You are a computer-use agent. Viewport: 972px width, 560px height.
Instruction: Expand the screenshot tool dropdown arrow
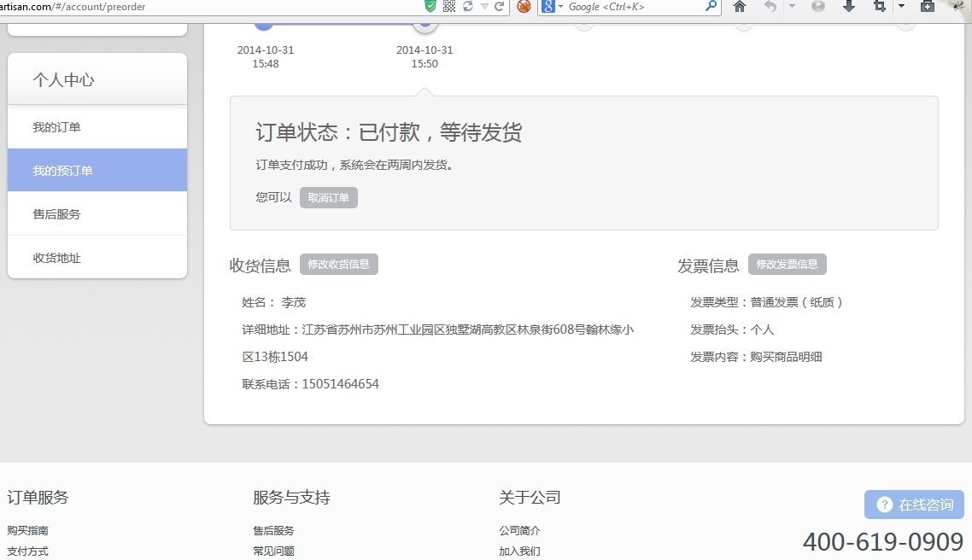[x=901, y=6]
